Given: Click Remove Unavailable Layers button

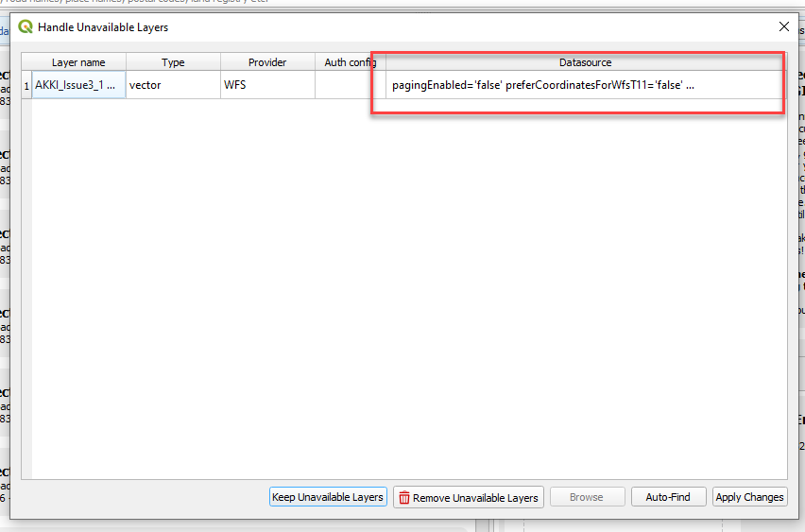Looking at the screenshot, I should point(469,497).
